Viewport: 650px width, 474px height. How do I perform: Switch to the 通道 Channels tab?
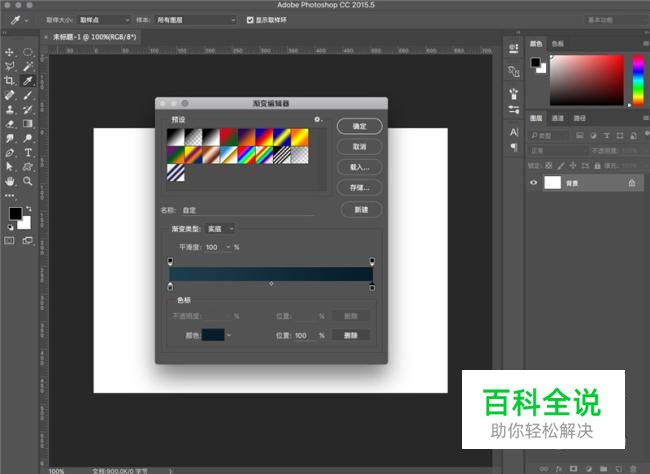[x=558, y=118]
